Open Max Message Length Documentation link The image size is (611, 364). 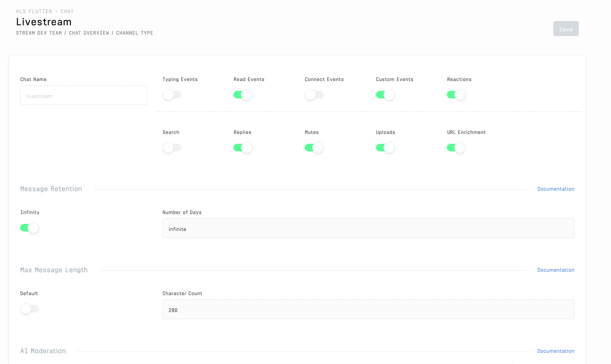[556, 270]
